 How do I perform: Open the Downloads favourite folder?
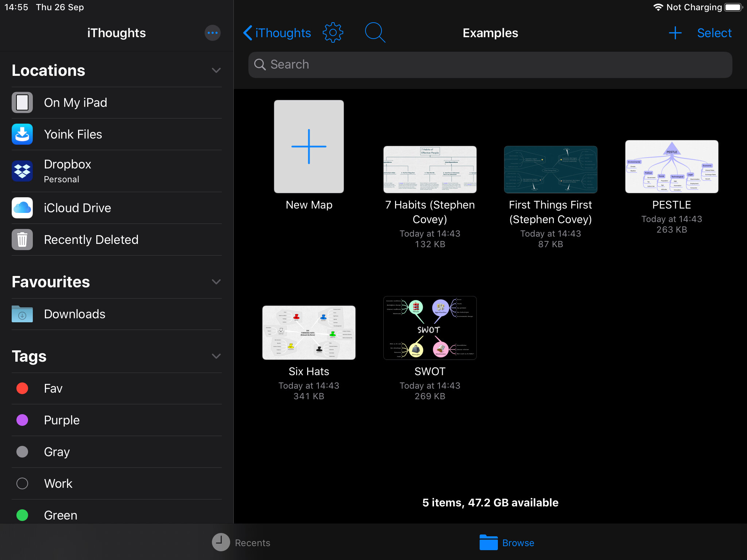[x=117, y=314]
